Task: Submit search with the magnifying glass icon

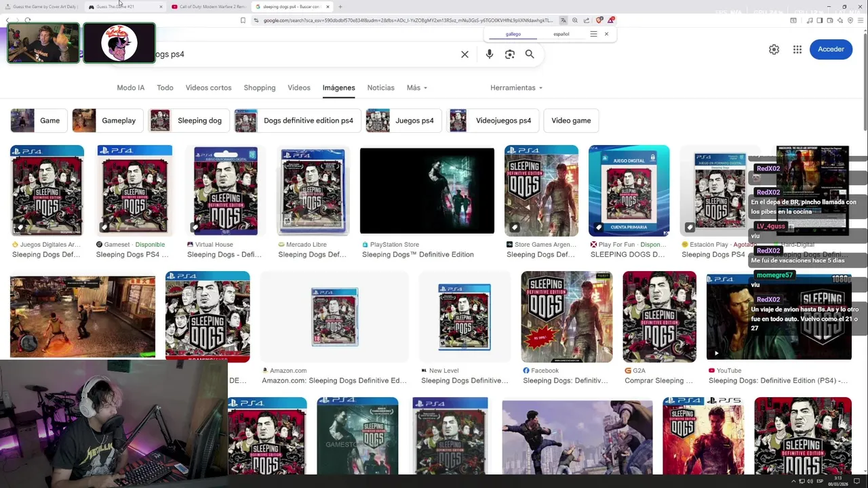Action: (530, 54)
